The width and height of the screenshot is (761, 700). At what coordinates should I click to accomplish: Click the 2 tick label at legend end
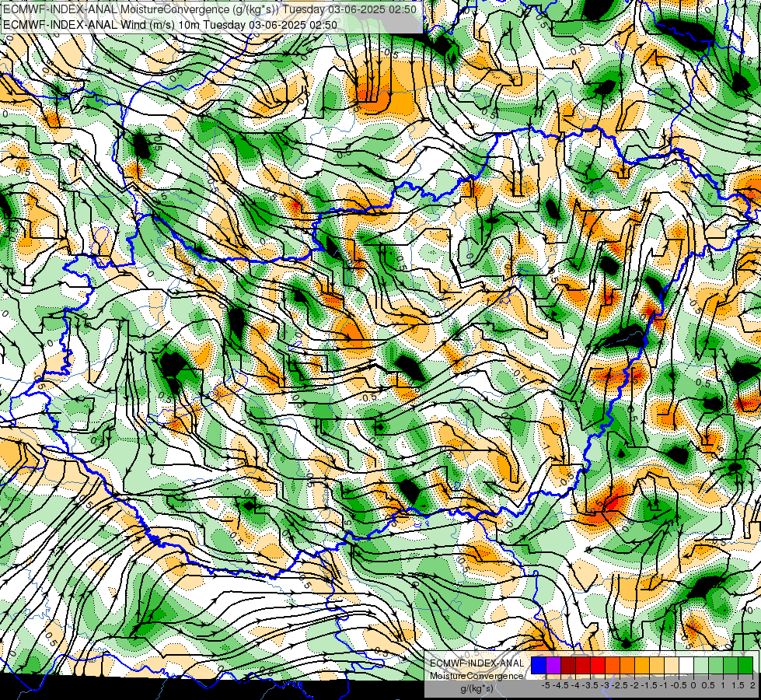pos(752,685)
